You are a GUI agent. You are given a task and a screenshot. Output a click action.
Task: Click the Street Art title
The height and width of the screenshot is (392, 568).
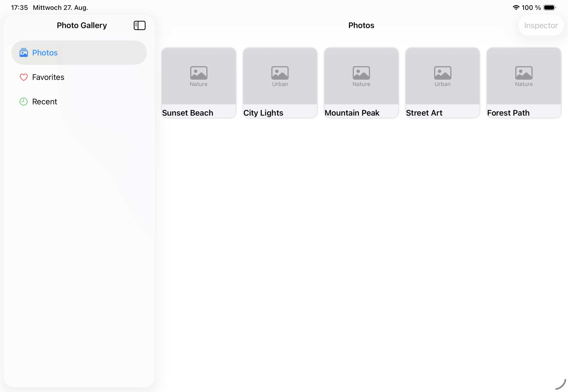pyautogui.click(x=424, y=113)
